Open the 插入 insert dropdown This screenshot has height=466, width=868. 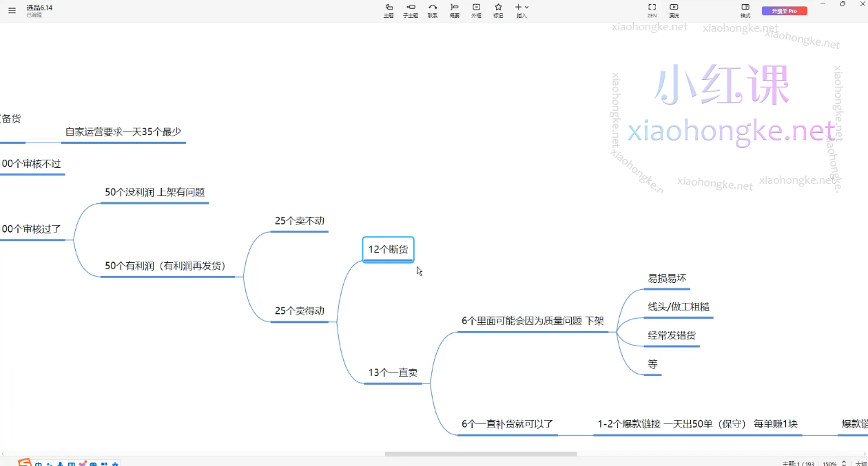(521, 10)
